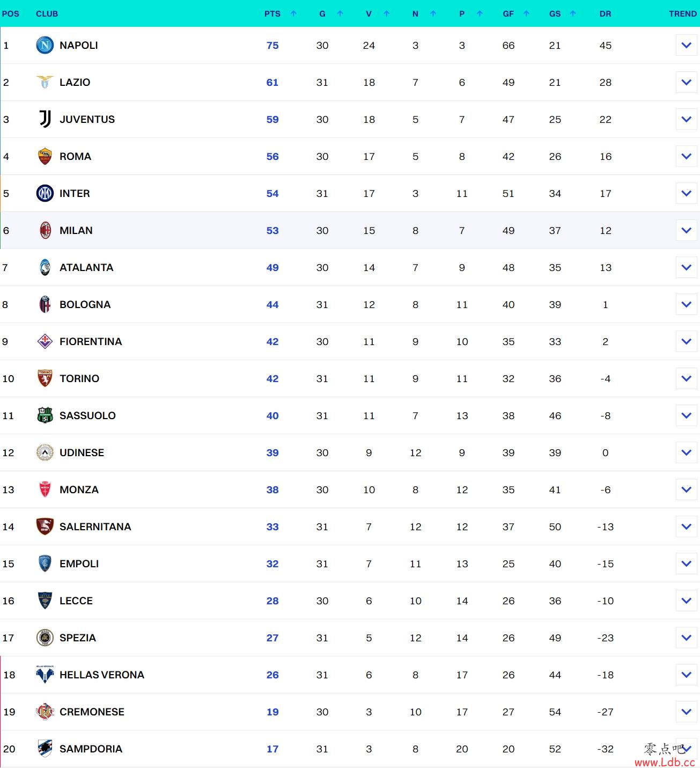Click the Fiorentina badge icon
Viewport: 700px width, 768px height.
(x=45, y=341)
